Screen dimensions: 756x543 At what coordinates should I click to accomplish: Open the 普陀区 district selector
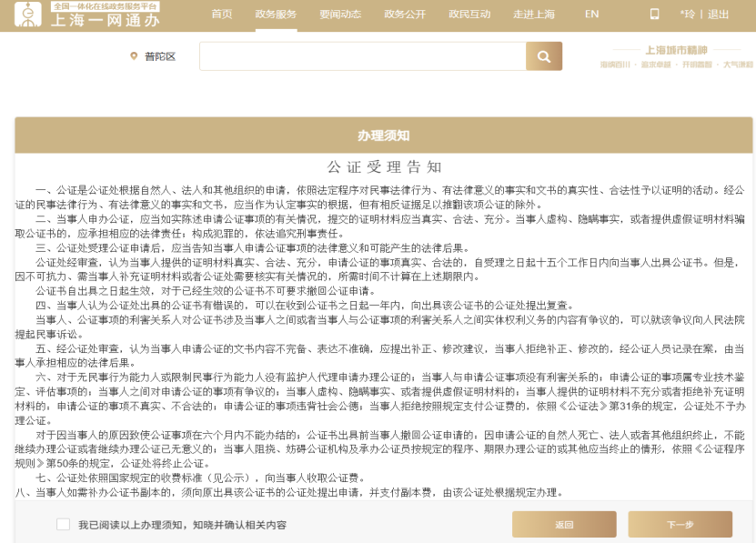click(160, 56)
